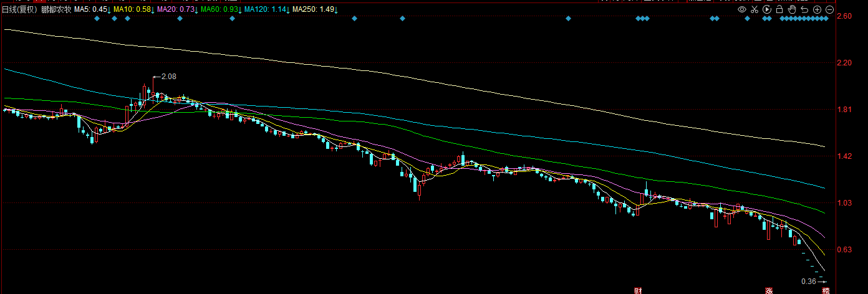Image resolution: width=868 pixels, height=294 pixels.
Task: Toggle the eye visibility icon in chart toolbar
Action: click(742, 10)
